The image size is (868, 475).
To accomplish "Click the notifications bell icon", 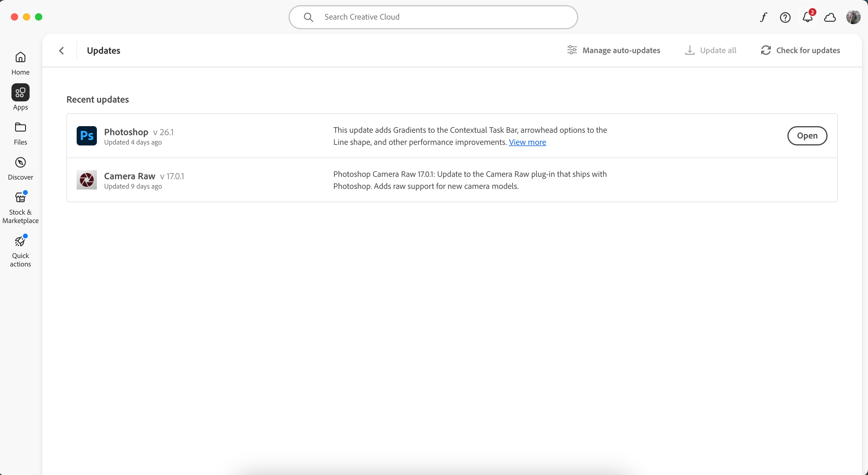I will (x=807, y=16).
